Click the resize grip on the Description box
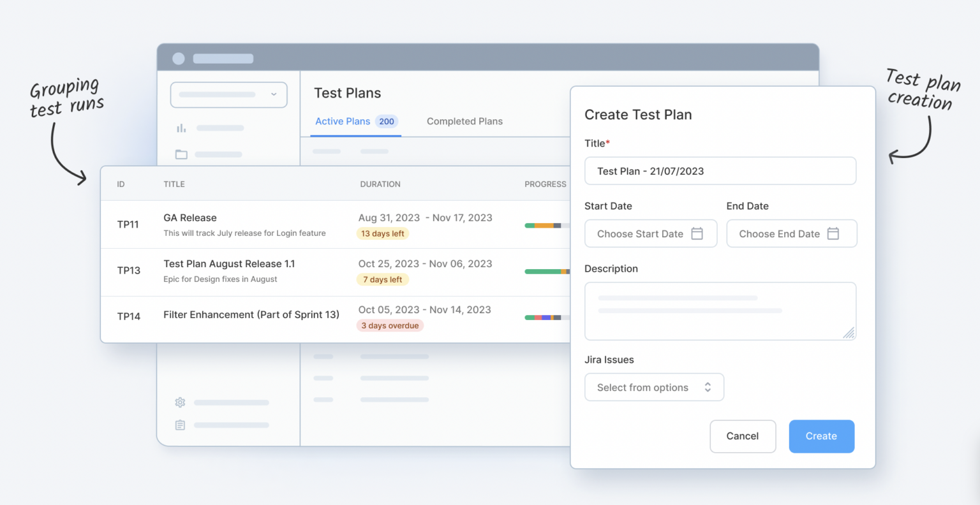This screenshot has width=980, height=505. 849,333
